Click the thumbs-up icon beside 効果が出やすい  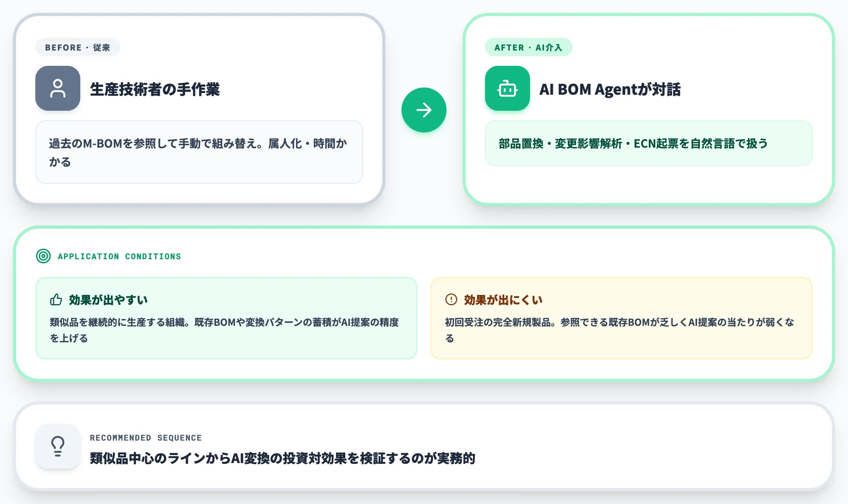coord(56,300)
